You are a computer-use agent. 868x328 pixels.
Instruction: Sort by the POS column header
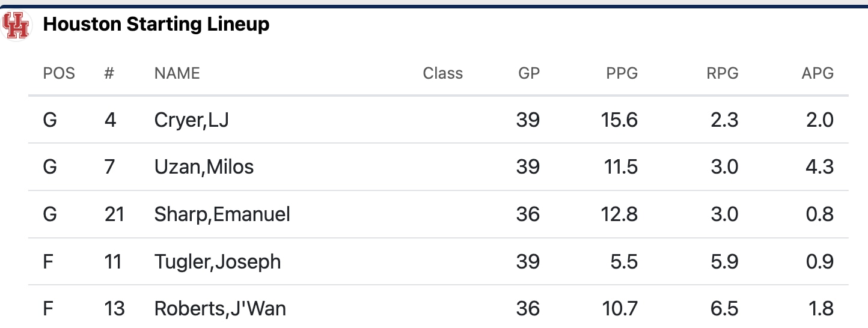pos(59,73)
